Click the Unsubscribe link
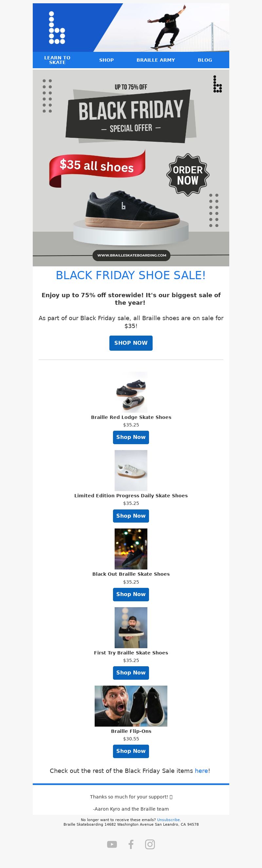This screenshot has height=868, width=262. [169, 820]
